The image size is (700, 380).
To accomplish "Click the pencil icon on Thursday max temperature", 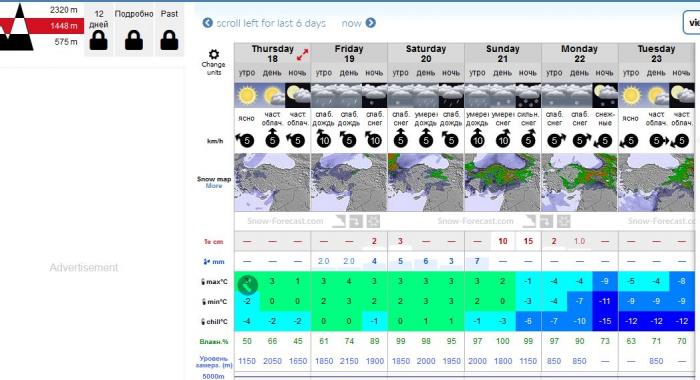I will (x=247, y=284).
